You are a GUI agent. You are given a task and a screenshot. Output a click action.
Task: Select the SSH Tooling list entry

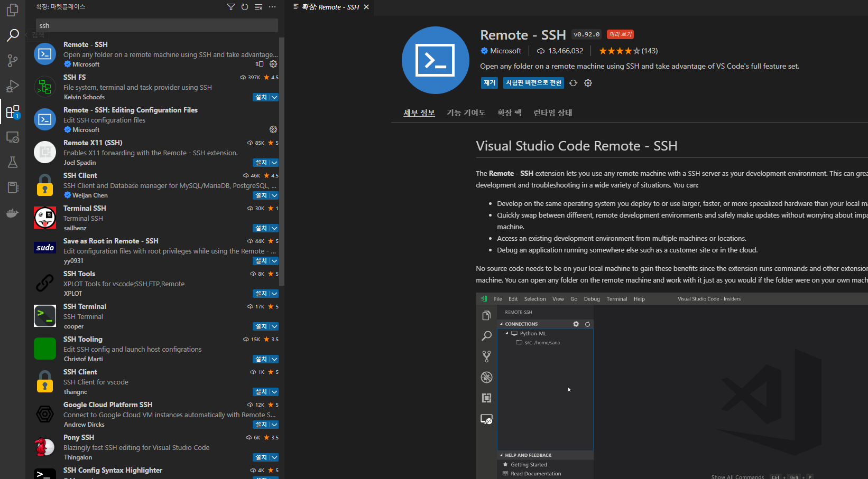coord(156,349)
